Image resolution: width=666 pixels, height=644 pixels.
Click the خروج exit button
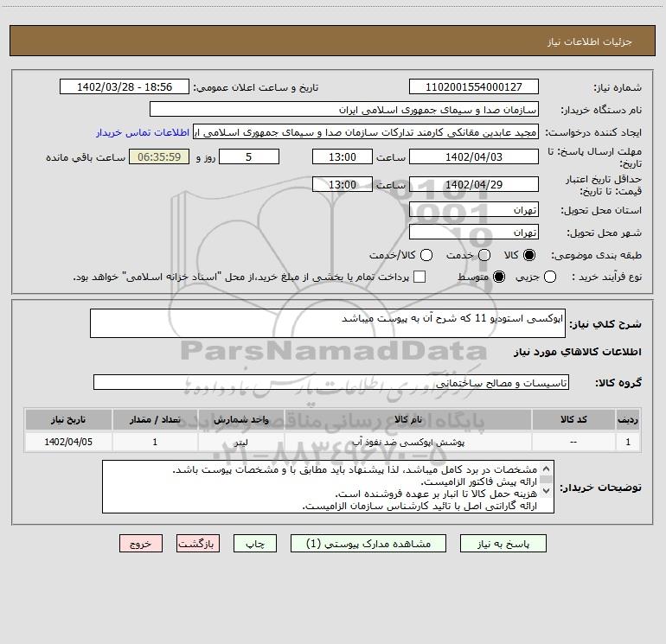[x=141, y=544]
